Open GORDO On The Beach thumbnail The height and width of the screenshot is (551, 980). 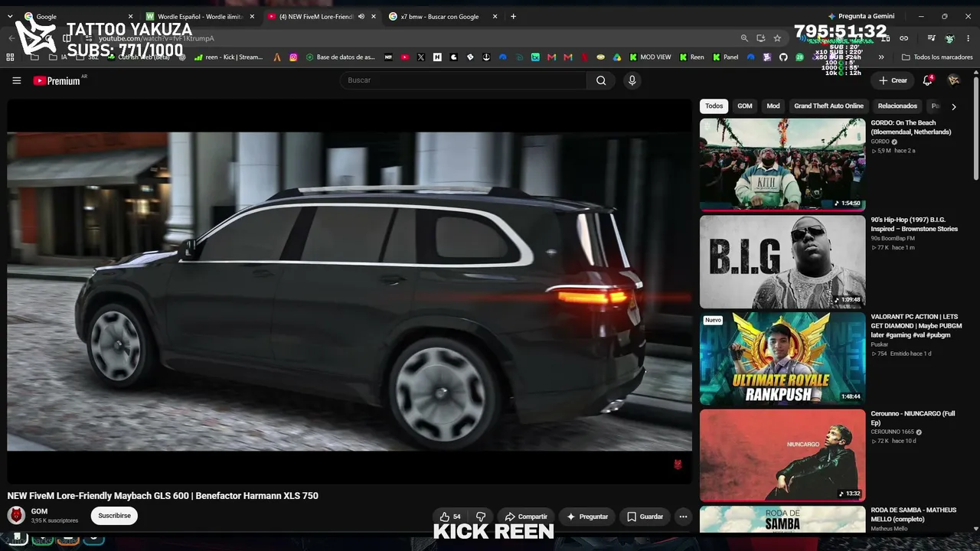pyautogui.click(x=782, y=165)
